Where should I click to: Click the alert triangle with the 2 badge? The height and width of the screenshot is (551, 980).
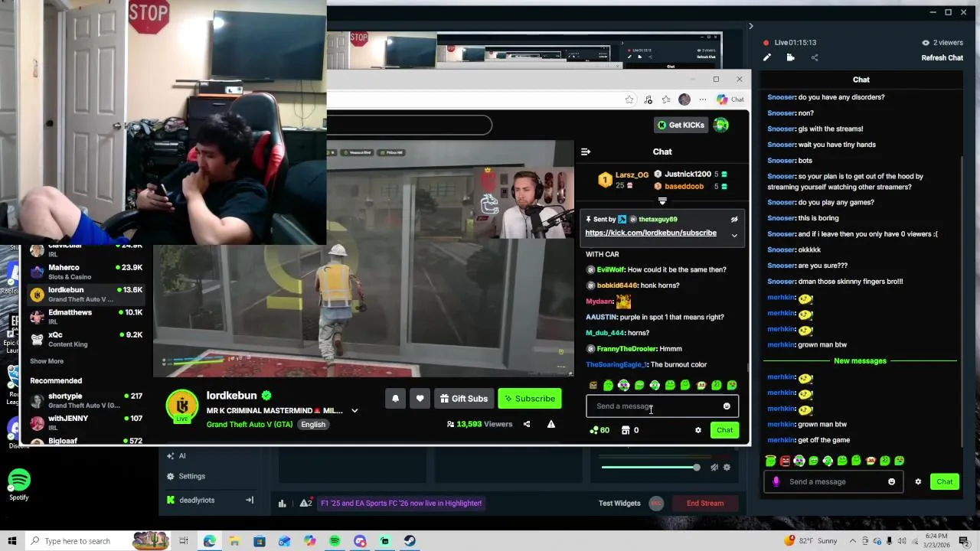point(305,504)
